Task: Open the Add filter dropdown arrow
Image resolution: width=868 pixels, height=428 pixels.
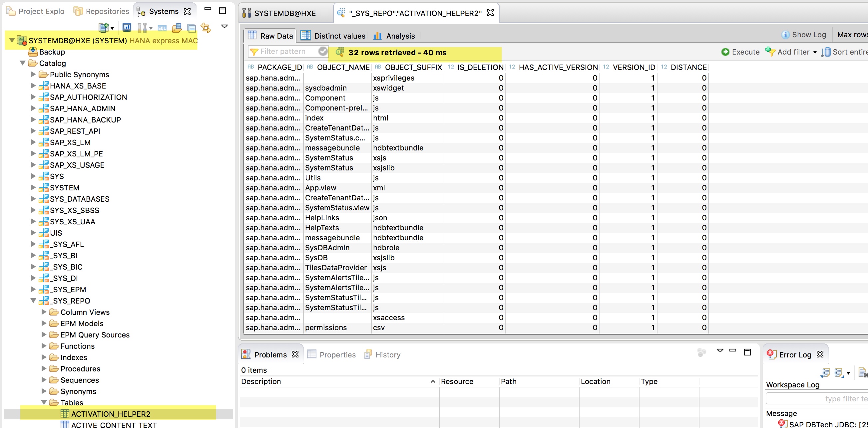Action: click(815, 53)
